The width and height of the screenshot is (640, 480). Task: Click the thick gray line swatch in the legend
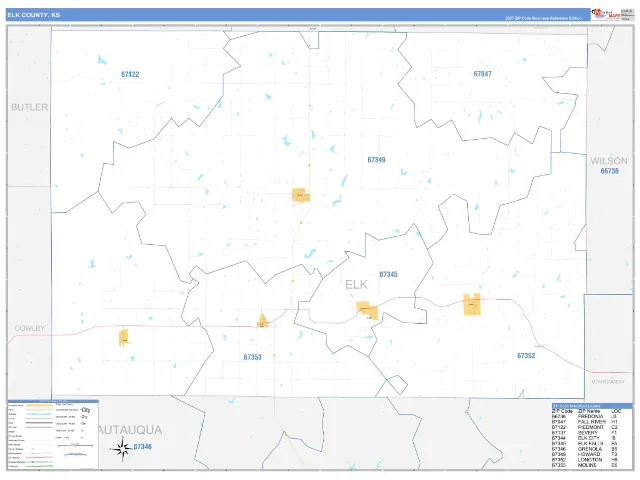(x=39, y=423)
